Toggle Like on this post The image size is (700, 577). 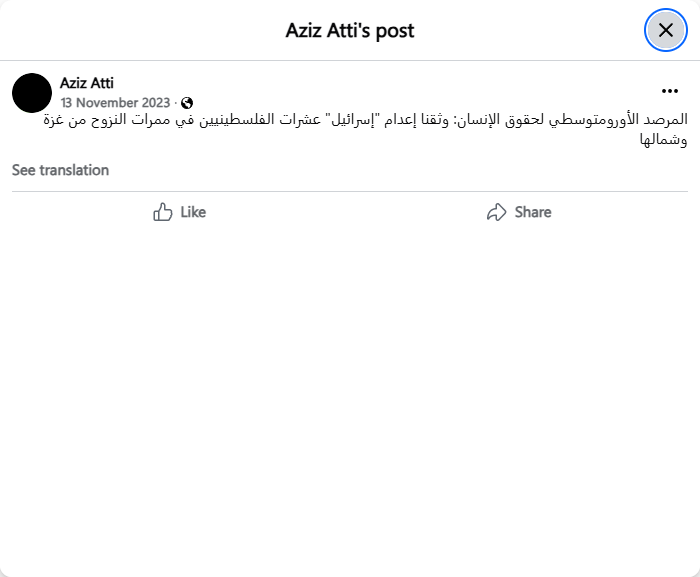click(x=180, y=212)
